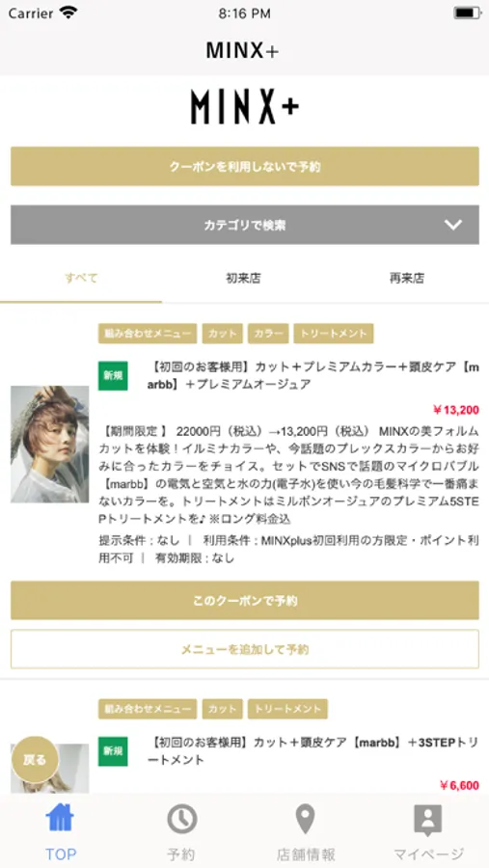The width and height of the screenshot is (489, 868).
Task: Click このクーポンで予約 button
Action: click(245, 600)
